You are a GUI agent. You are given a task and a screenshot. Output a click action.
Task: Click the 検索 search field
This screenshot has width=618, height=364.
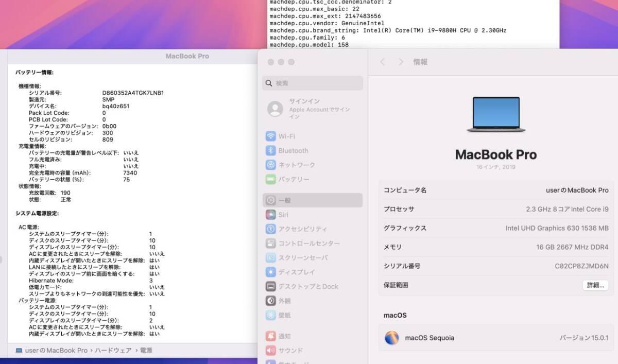click(x=312, y=83)
